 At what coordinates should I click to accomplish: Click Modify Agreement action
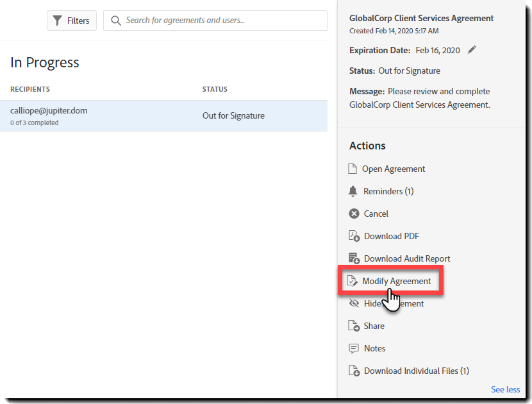tap(396, 281)
